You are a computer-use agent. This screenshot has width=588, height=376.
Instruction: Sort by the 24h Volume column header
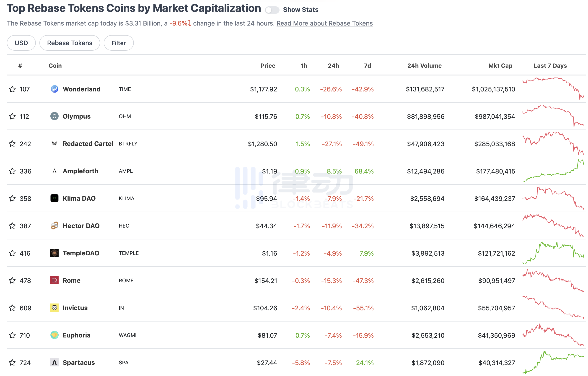pos(424,66)
